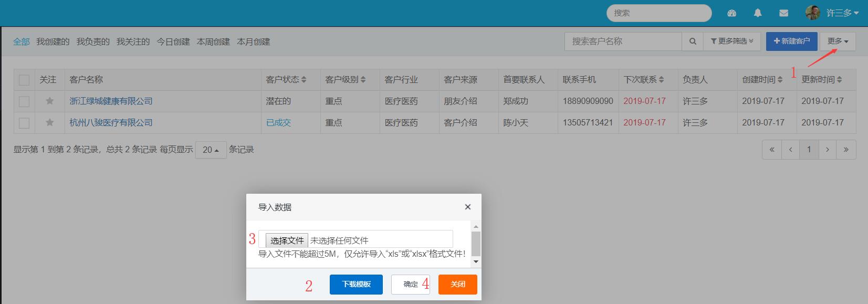Open the 更多筛选 filter dropdown
This screenshot has width=868, height=304.
[732, 41]
